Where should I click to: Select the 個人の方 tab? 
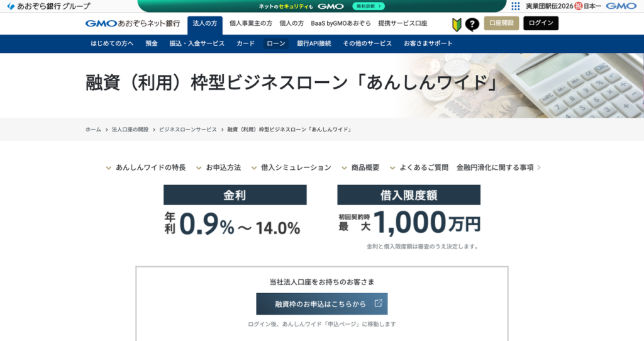coord(292,23)
